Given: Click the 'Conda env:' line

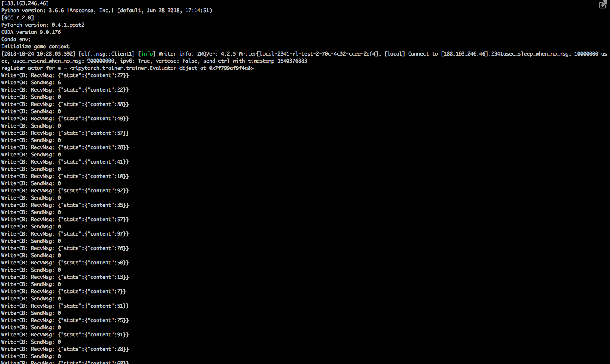Looking at the screenshot, I should pos(16,39).
